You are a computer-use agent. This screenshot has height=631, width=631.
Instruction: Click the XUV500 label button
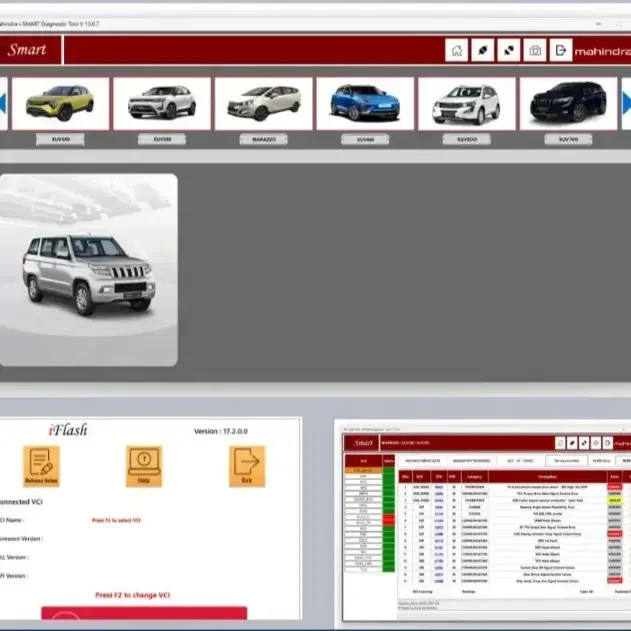pyautogui.click(x=467, y=139)
